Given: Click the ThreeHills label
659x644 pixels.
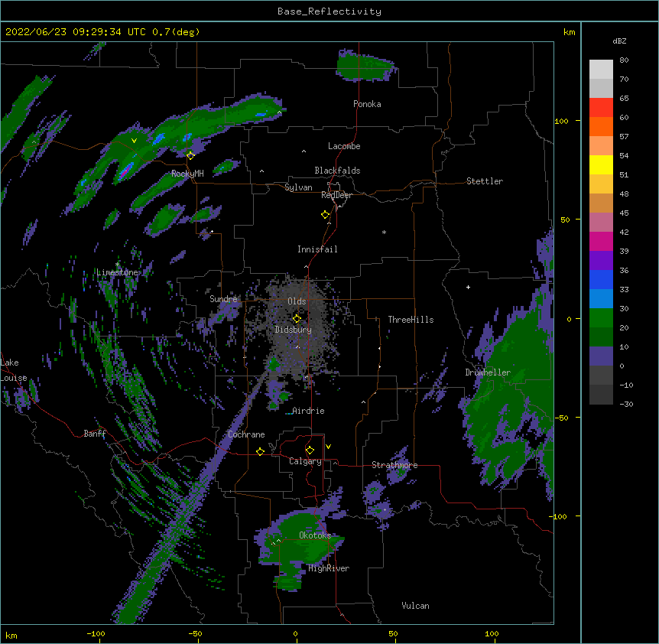Looking at the screenshot, I should [411, 320].
